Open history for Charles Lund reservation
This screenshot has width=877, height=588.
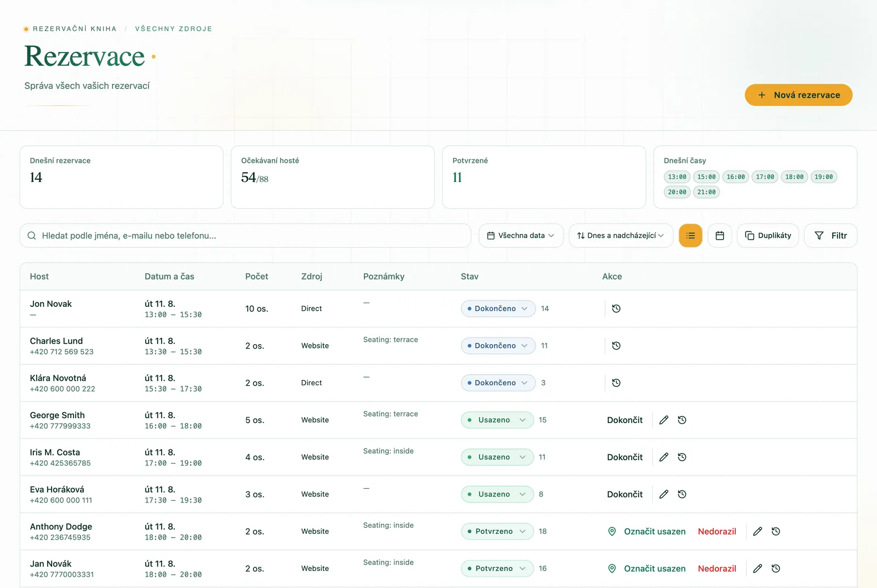pos(616,346)
